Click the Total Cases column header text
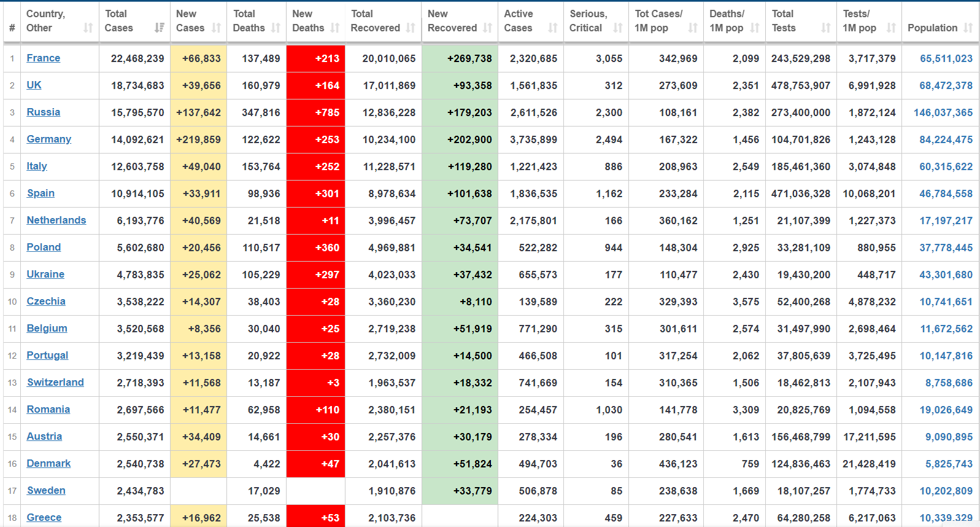 click(118, 21)
